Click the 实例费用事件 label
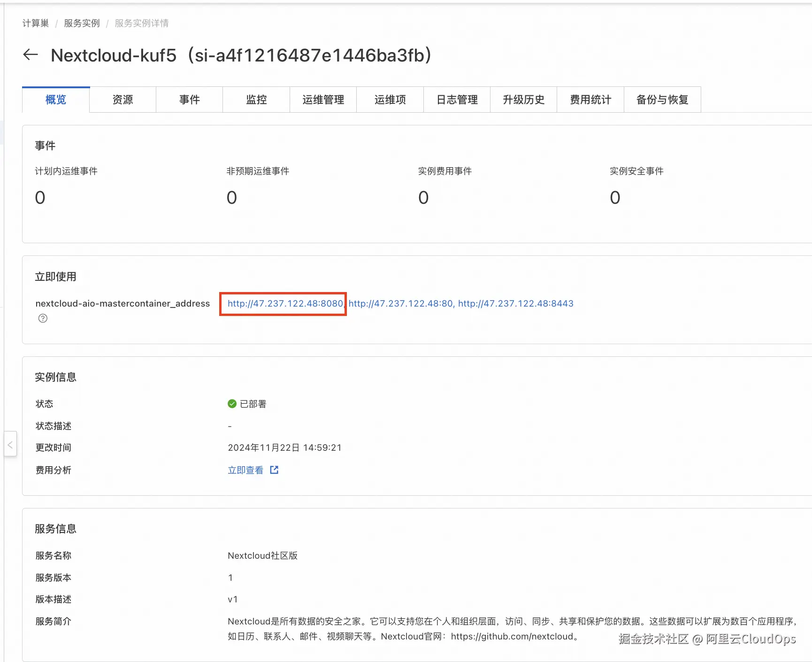The image size is (812, 662). coord(445,171)
